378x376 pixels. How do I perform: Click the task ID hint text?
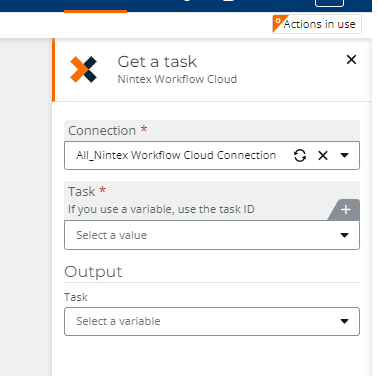(x=161, y=209)
